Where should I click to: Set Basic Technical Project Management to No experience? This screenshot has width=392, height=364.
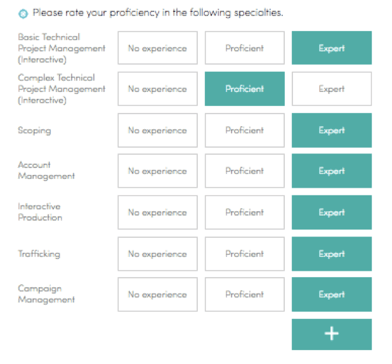tap(158, 48)
